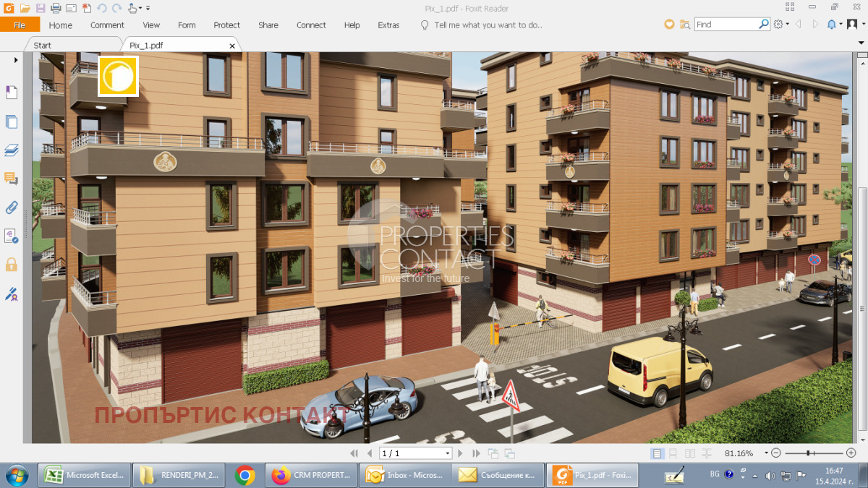This screenshot has height=488, width=868.
Task: Open the Comment ribbon tab
Action: tap(107, 25)
